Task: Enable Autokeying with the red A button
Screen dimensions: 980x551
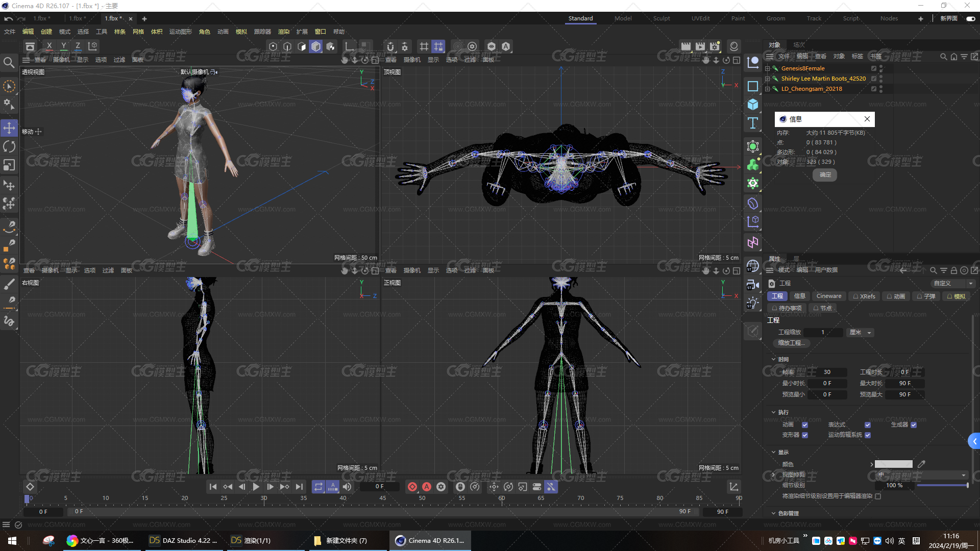Action: click(427, 487)
